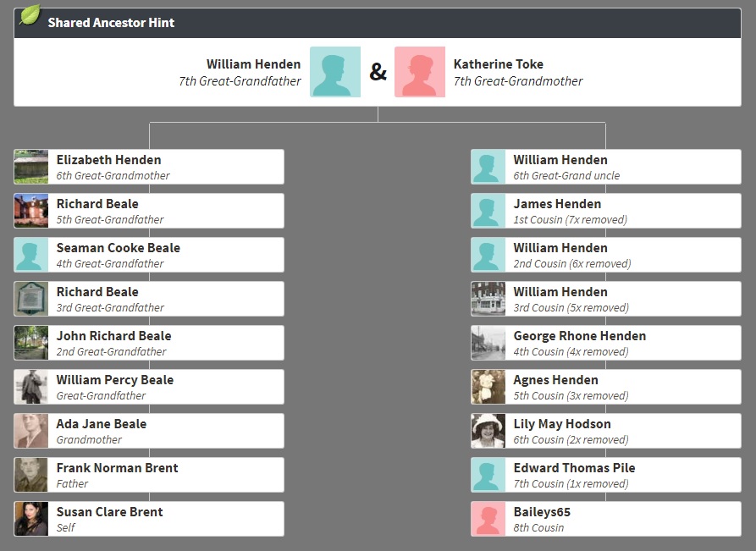Open Elizabeth Henden's photo thumbnail
Screen dimensions: 756x551
click(31, 167)
